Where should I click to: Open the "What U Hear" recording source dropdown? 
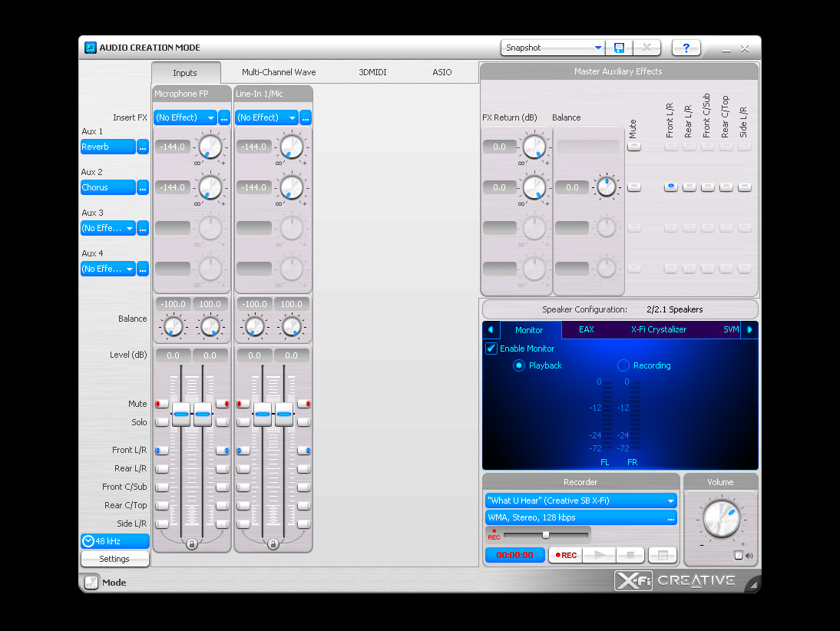(580, 501)
